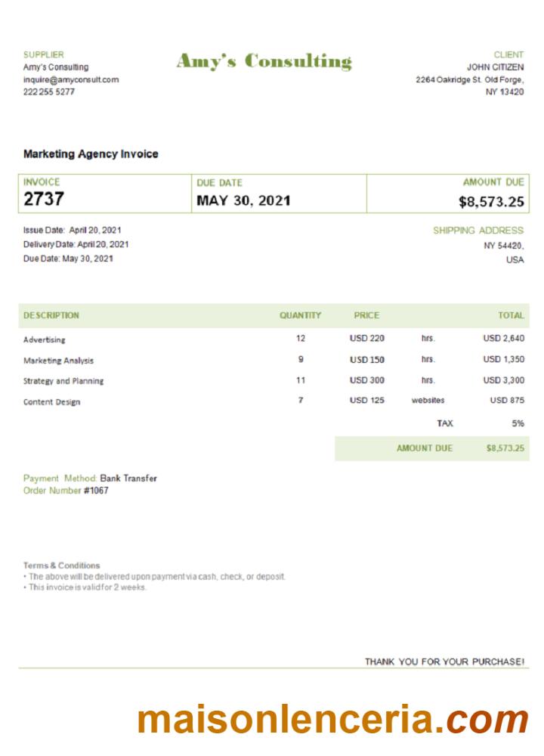Select the supplier phone number 222 255 5277
This screenshot has height=756, width=544.
(49, 91)
